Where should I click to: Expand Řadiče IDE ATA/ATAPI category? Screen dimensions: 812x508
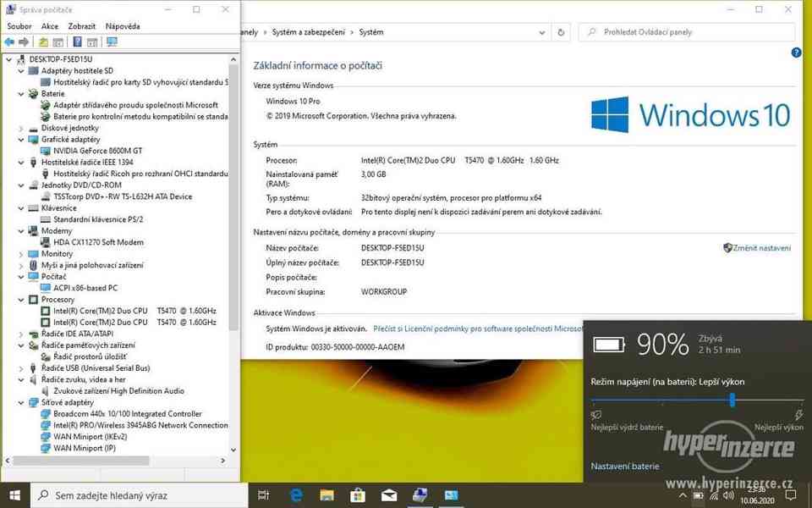(x=21, y=334)
